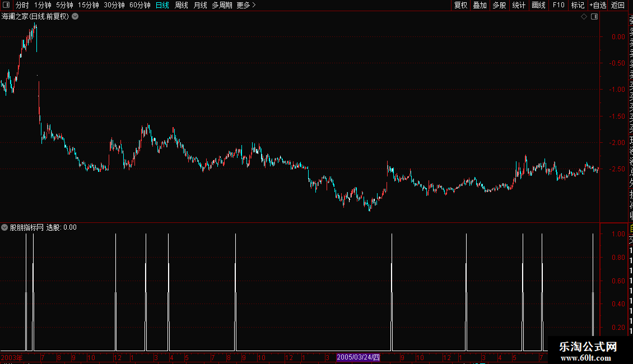This screenshot has height=364, width=633.
Task: Toggle the left panel icon in toolbar
Action: 6,5
